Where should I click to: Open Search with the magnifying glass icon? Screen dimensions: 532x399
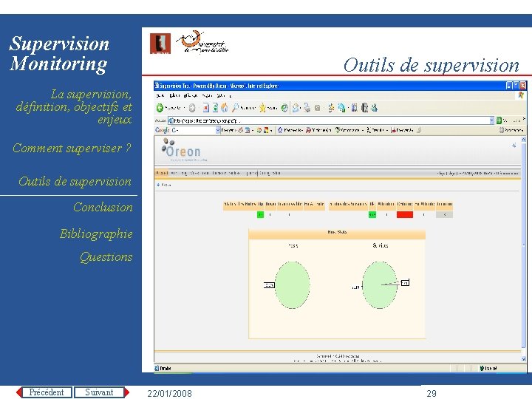pyautogui.click(x=235, y=108)
